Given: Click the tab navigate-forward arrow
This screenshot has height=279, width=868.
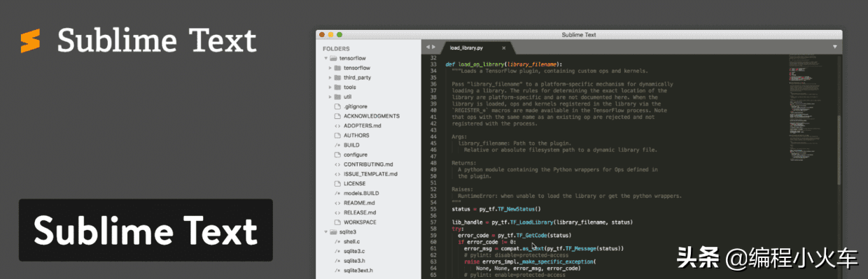Looking at the screenshot, I should point(434,48).
